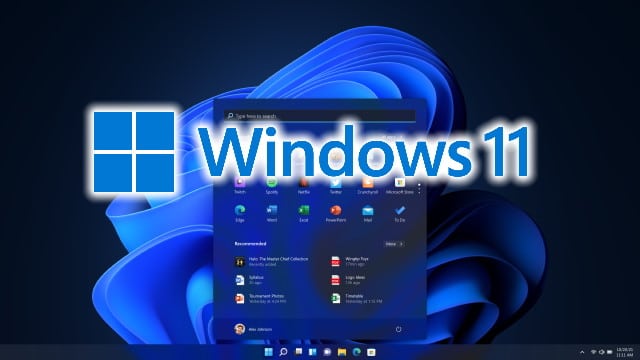This screenshot has height=360, width=640.
Task: Open the Alex Johnson user account
Action: [253, 329]
